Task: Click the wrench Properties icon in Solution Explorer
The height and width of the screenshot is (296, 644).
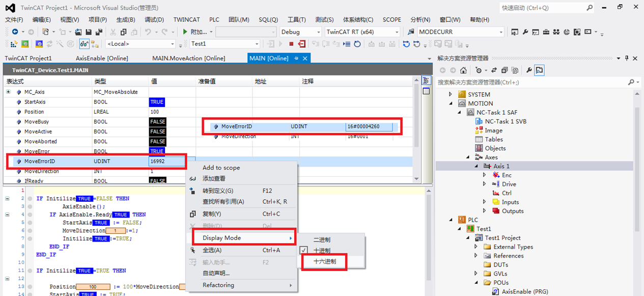Action: [x=529, y=70]
